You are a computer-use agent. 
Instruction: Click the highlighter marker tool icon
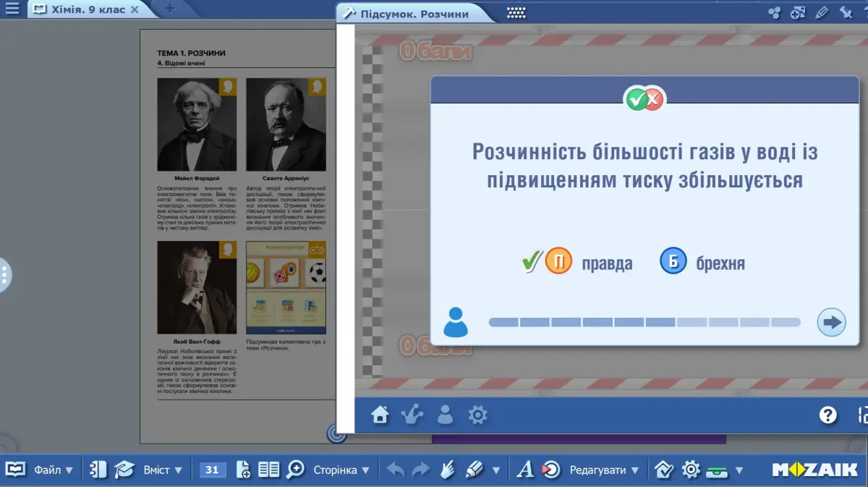click(475, 470)
